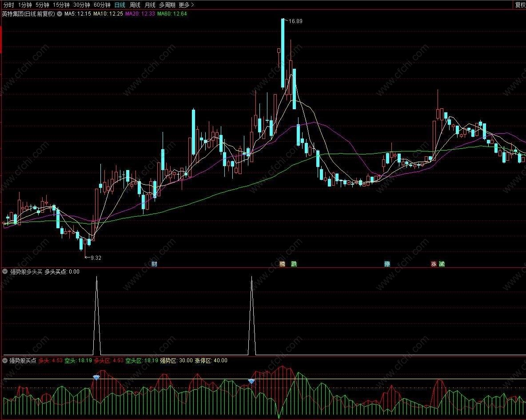
Task: Click the tall cyan candle at 16.89 peak
Action: pos(283,54)
